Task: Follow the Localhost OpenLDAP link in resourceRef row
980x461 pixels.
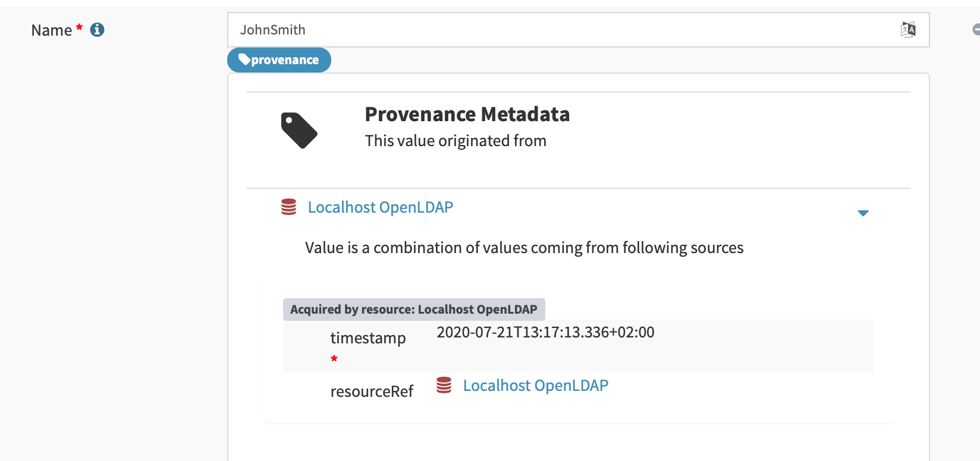Action: [535, 386]
